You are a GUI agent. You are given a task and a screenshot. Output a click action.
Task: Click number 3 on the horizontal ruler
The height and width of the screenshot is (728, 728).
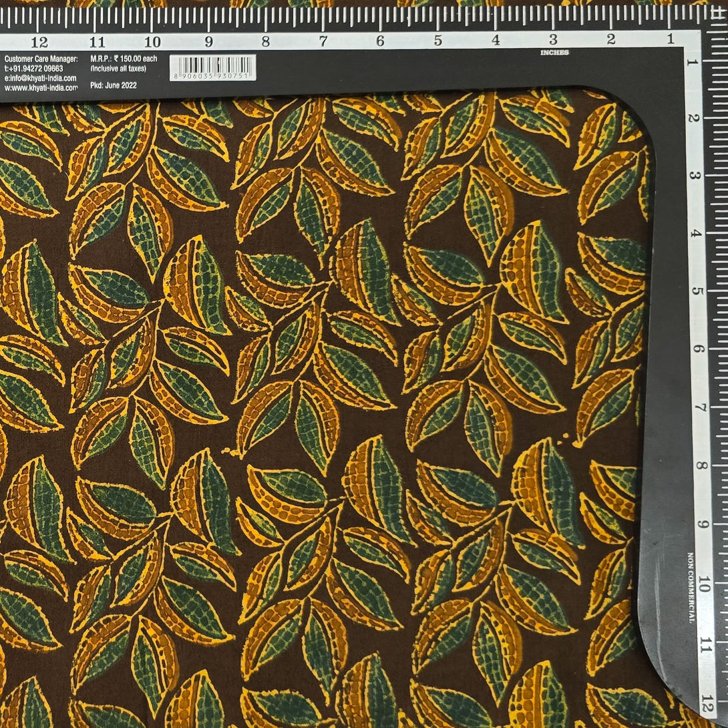pyautogui.click(x=553, y=39)
